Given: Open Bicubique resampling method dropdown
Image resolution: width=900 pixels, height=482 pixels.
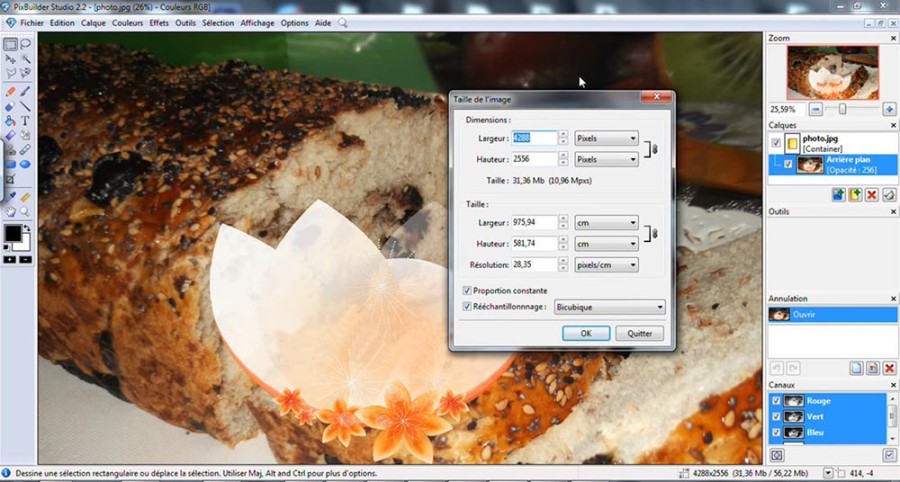Looking at the screenshot, I should click(610, 307).
